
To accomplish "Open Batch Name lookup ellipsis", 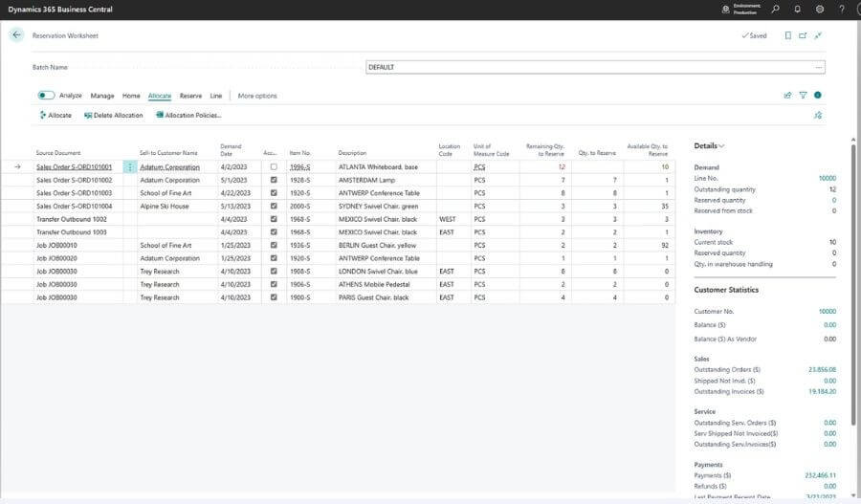I will [819, 67].
